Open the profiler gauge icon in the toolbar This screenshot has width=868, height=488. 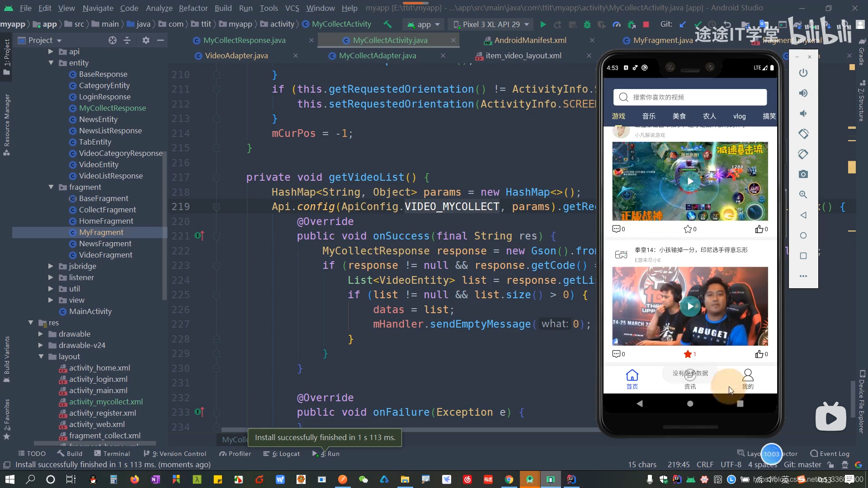(617, 24)
